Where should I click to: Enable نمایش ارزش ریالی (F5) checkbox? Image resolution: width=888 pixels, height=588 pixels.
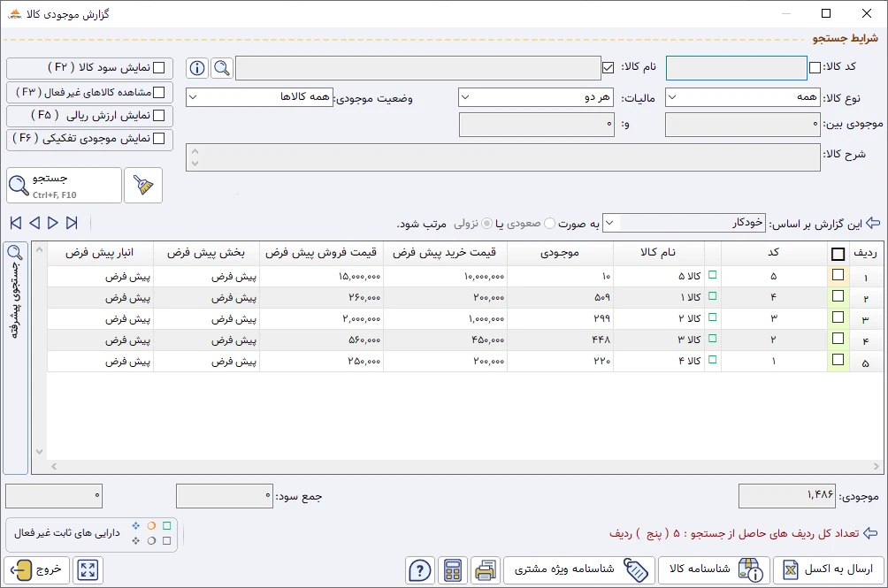pyautogui.click(x=159, y=116)
